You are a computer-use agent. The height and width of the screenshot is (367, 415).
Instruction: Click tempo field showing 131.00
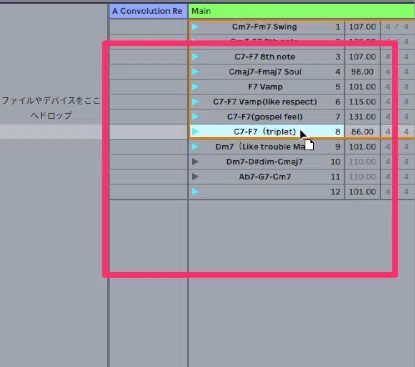[362, 117]
